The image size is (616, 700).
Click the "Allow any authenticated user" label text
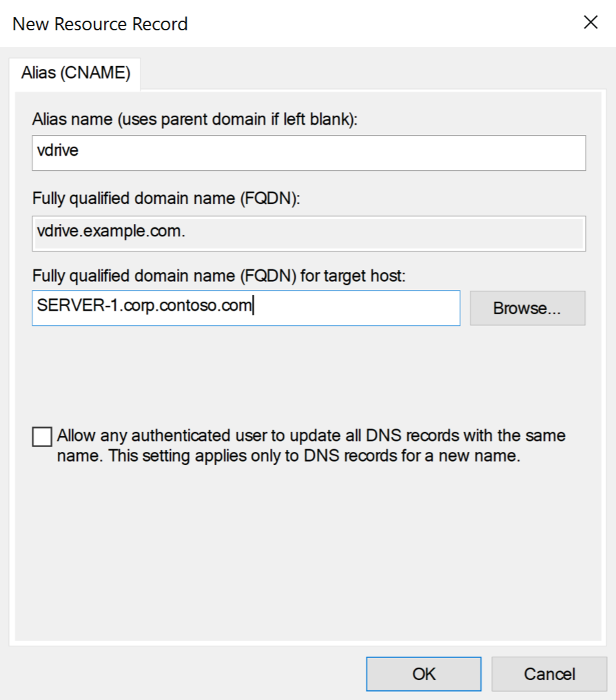point(311,436)
